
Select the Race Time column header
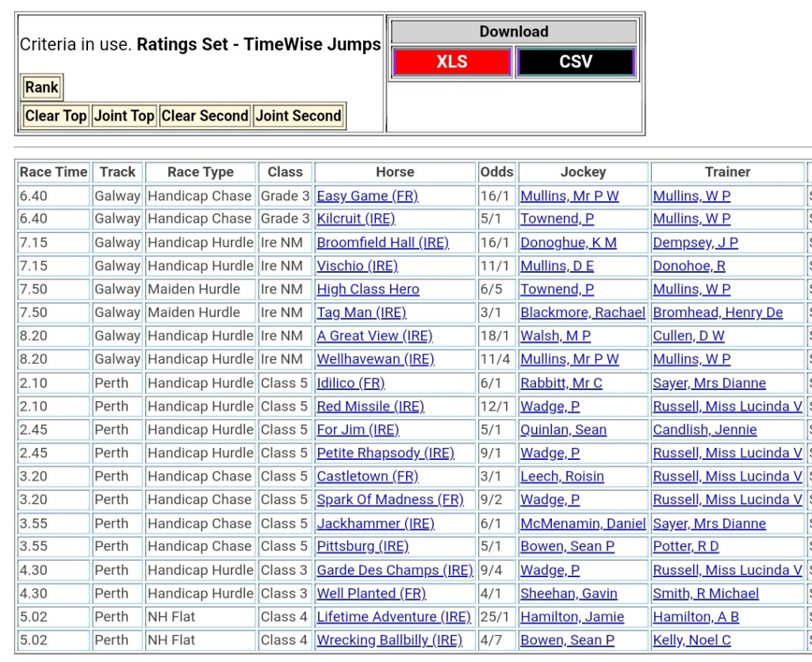coord(53,172)
